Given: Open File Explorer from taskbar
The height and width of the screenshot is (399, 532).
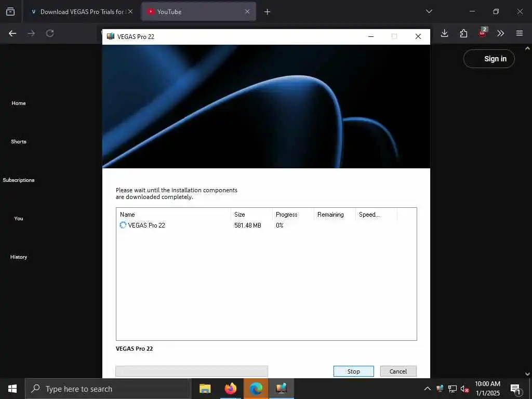Looking at the screenshot, I should click(x=205, y=389).
